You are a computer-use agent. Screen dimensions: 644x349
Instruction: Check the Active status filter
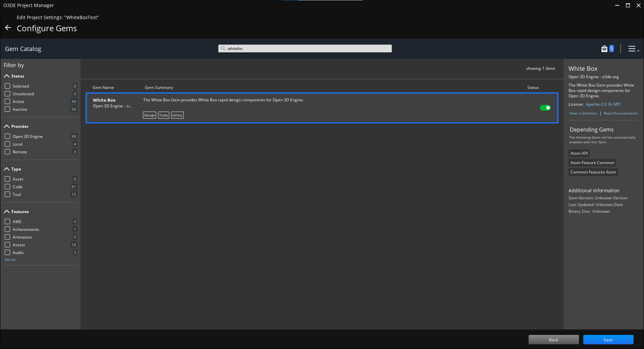(7, 101)
